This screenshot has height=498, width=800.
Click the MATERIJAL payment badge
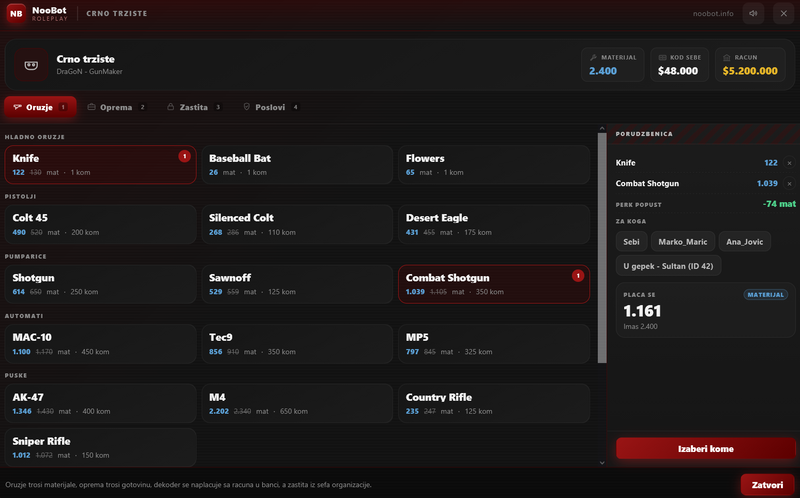coord(765,295)
